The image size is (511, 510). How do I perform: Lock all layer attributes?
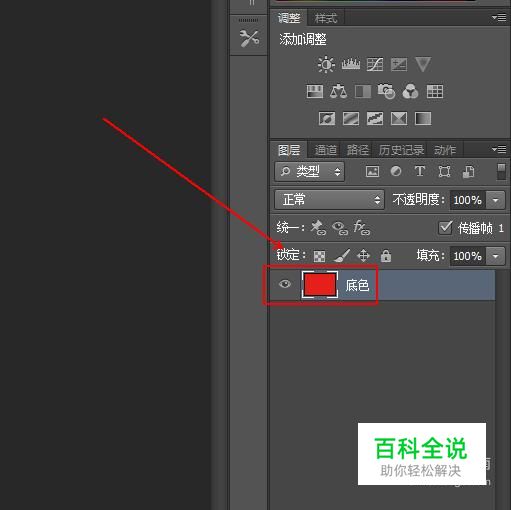[x=386, y=256]
